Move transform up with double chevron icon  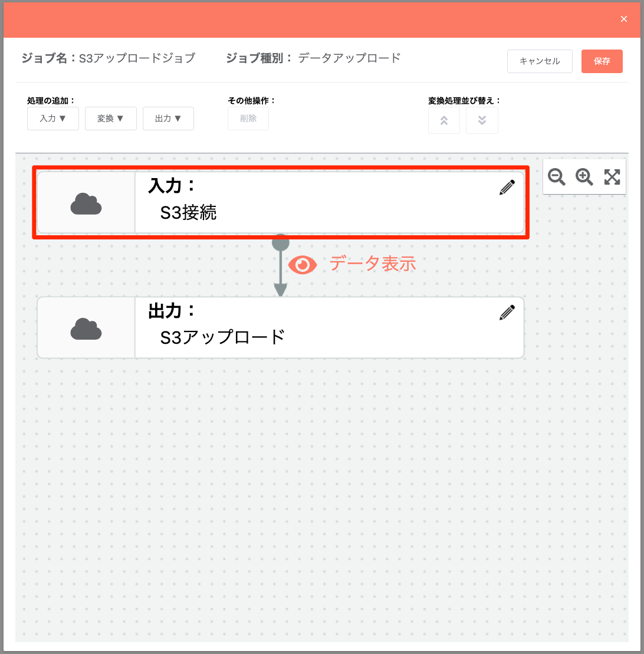coord(444,120)
